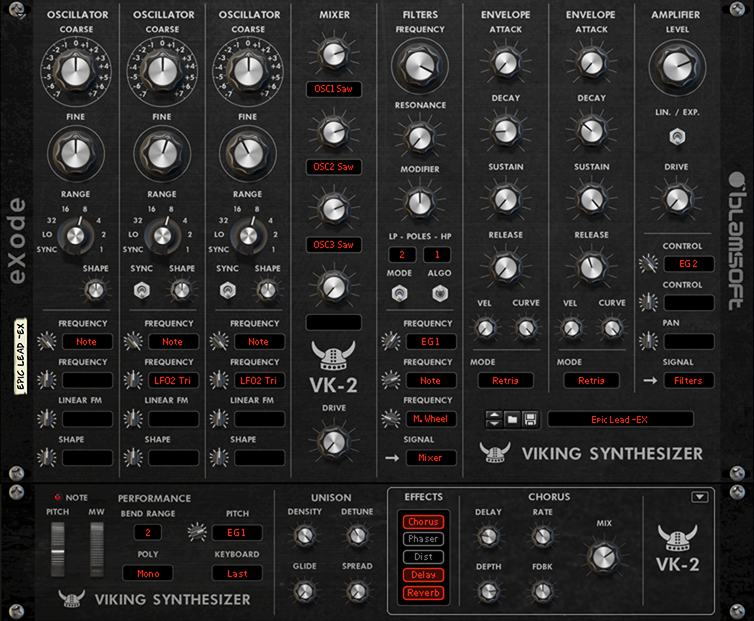The image size is (754, 621).
Task: Click the amplifier Drive knob
Action: coord(677,199)
